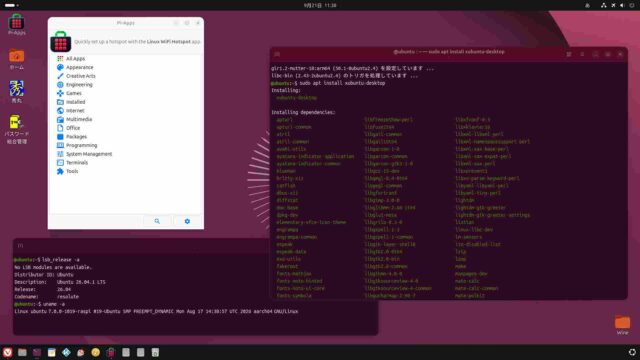Open hamburger menu in xubuntu-desktop terminal header
Screen dimensions: 640x360
pos(582,54)
